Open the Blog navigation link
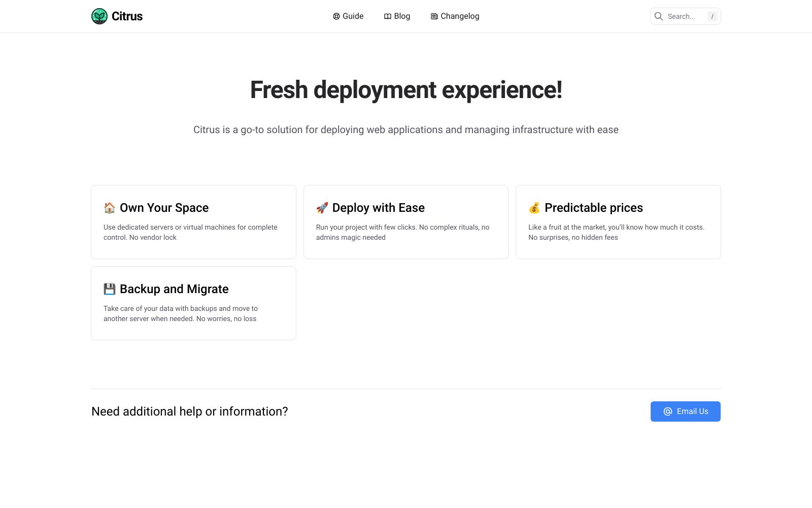The image size is (812, 508). (397, 16)
